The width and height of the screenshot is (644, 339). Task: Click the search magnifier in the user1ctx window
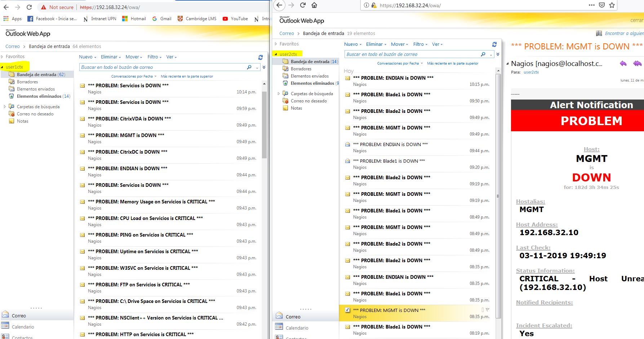(249, 67)
